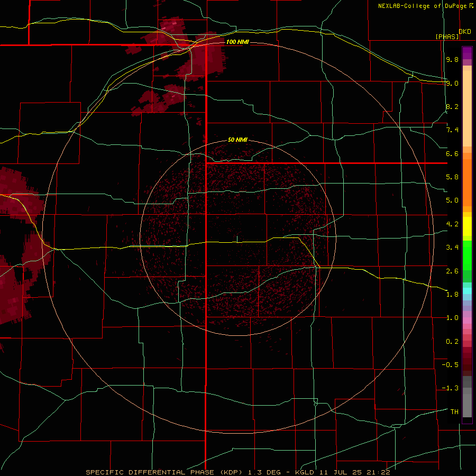This screenshot has height=476, width=476.
Task: Click the -0.5 scale value
Action: coord(450,365)
